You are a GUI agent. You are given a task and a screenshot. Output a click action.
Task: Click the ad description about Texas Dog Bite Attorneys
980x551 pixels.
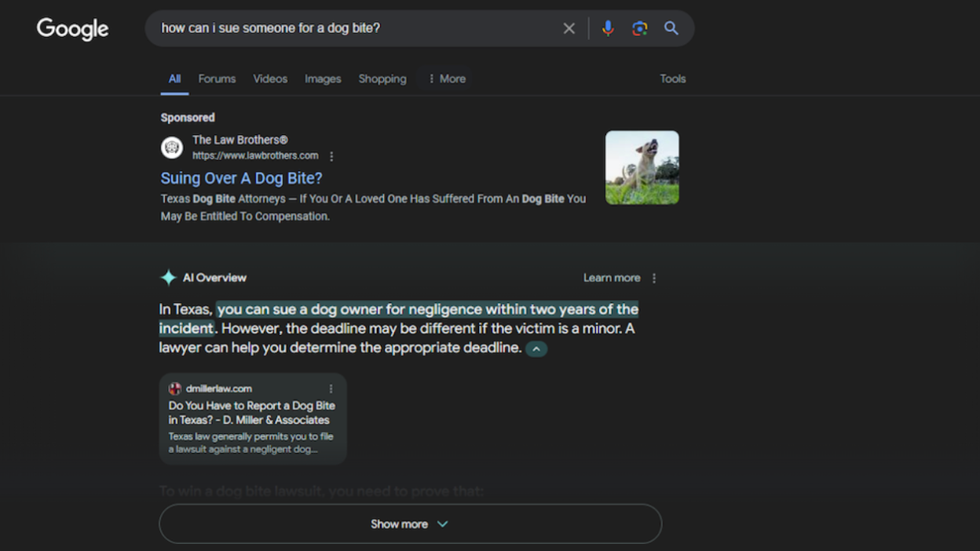[x=374, y=207]
